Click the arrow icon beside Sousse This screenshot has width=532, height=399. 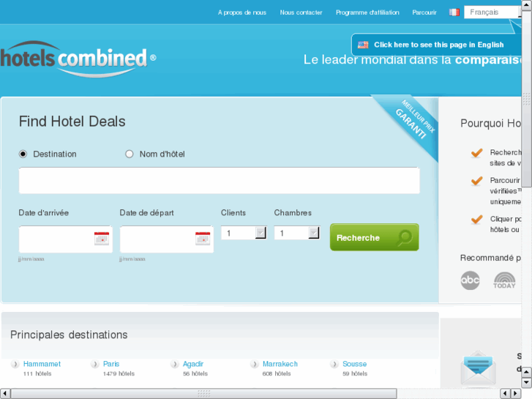tap(334, 365)
